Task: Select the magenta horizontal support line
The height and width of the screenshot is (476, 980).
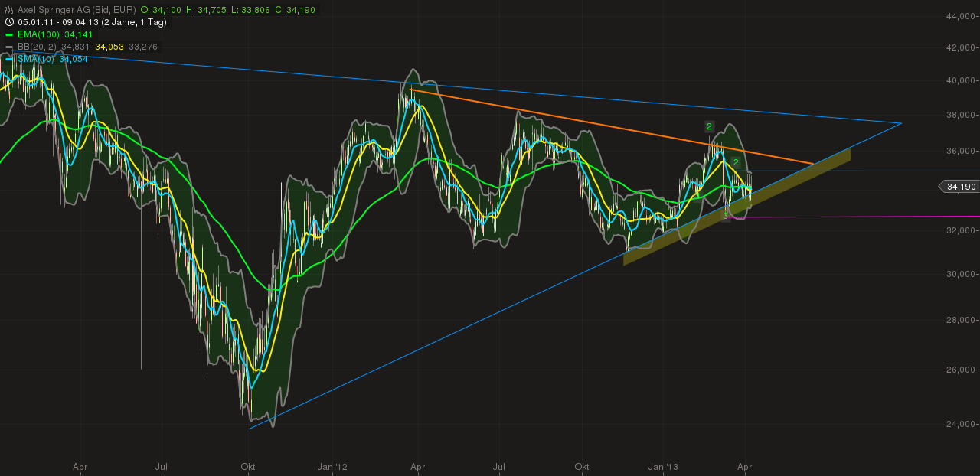Action: coord(842,217)
